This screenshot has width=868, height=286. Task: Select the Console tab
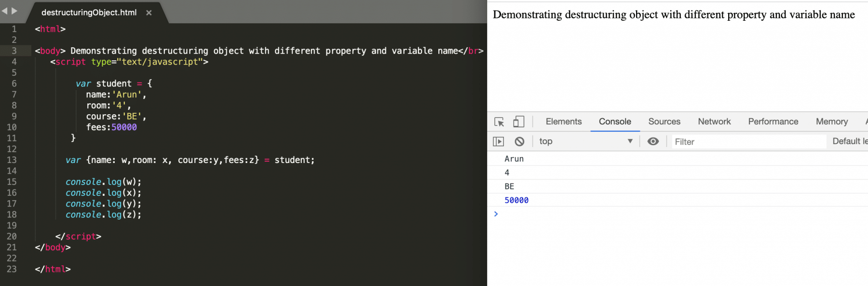(x=615, y=122)
